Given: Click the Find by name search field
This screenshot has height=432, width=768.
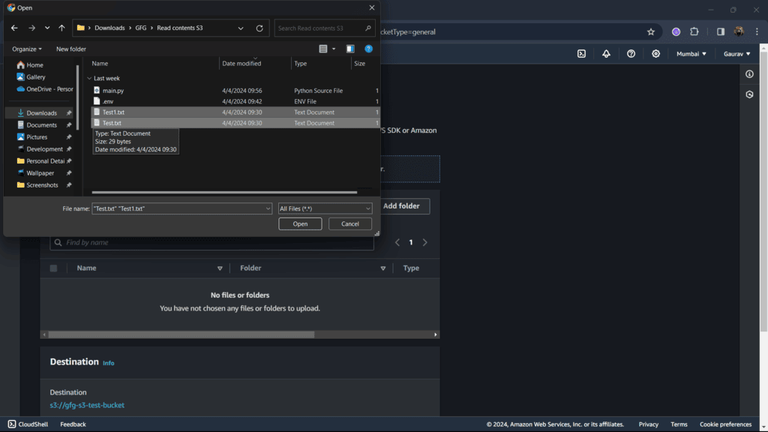Looking at the screenshot, I should pyautogui.click(x=212, y=242).
